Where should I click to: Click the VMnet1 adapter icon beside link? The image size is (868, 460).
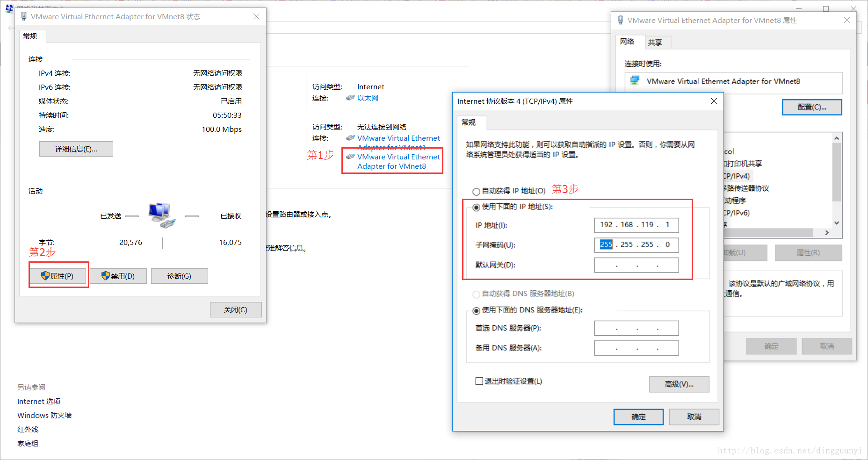click(350, 138)
